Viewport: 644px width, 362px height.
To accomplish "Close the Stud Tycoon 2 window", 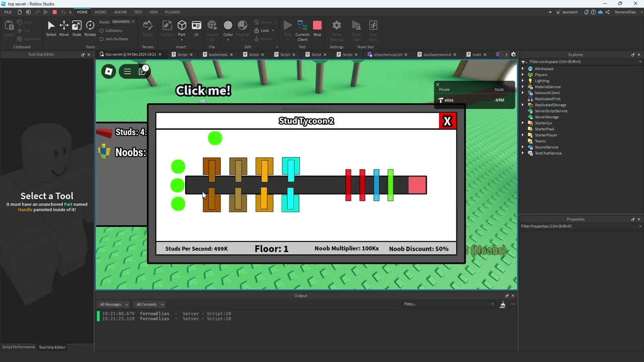I will coord(447,121).
